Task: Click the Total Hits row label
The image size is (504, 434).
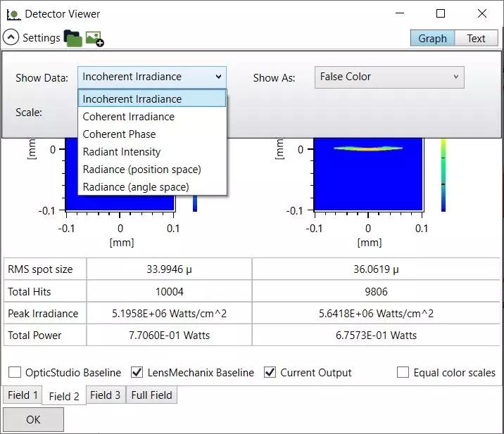Action: 30,291
